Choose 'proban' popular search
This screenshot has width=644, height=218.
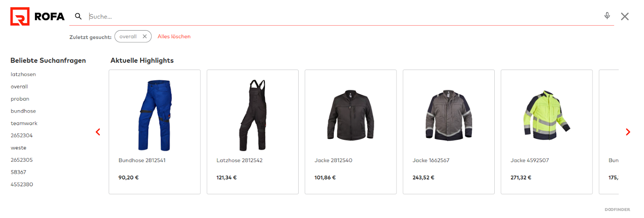click(x=20, y=99)
